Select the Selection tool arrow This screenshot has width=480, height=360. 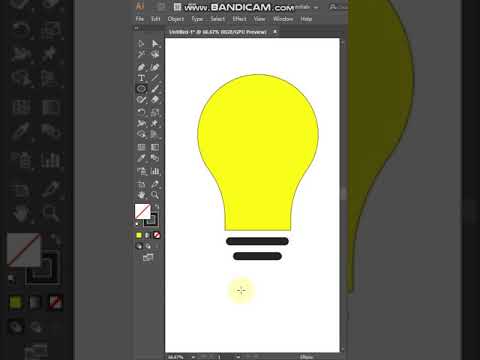141,44
